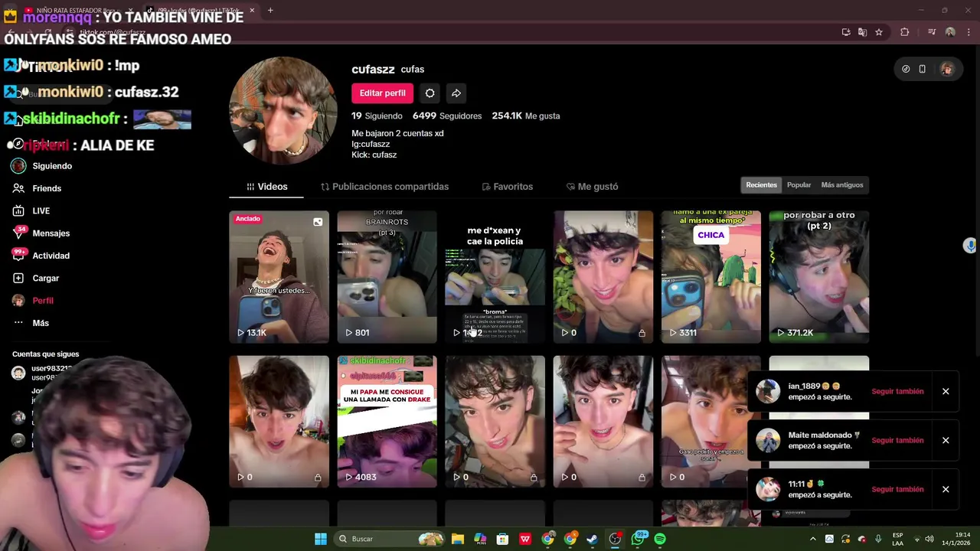This screenshot has width=980, height=551.
Task: Go to LIVE in the sidebar
Action: tap(31, 210)
